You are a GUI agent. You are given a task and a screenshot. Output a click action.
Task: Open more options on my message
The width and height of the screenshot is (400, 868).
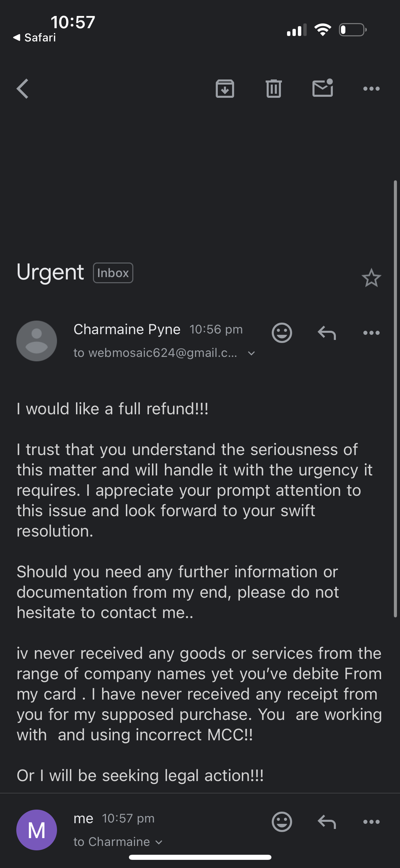(371, 822)
